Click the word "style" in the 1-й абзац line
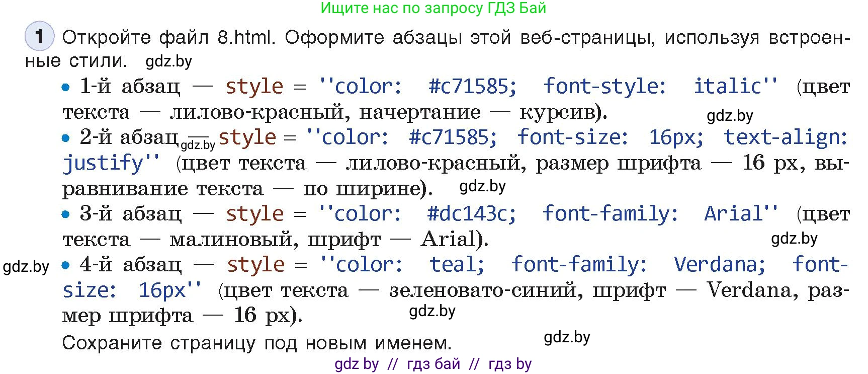This screenshot has width=868, height=374. pos(254,87)
